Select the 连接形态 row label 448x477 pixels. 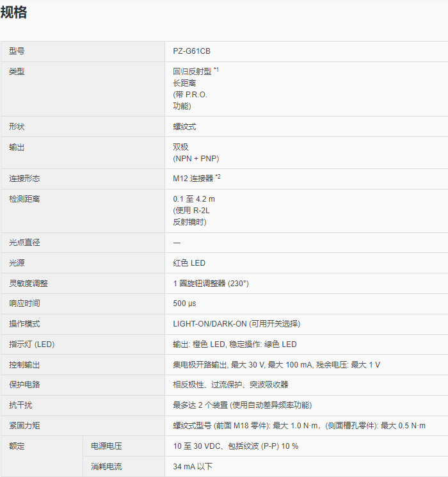click(x=24, y=179)
